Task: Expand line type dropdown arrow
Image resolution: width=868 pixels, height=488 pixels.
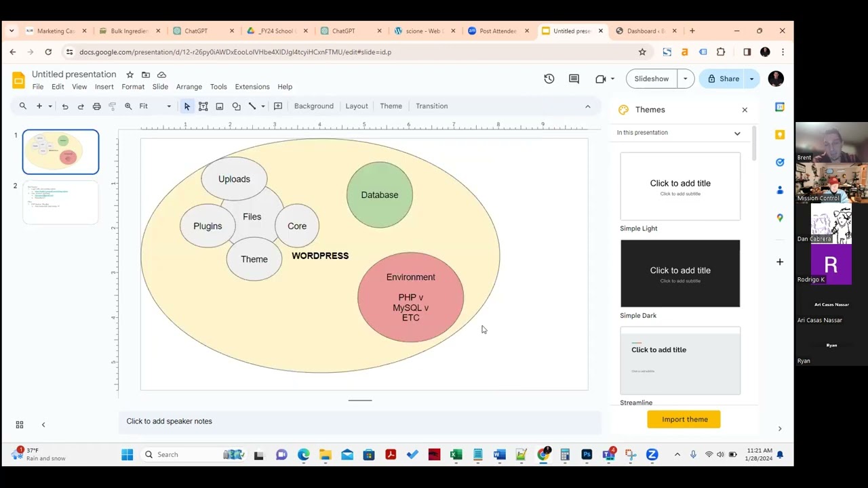Action: tap(262, 106)
